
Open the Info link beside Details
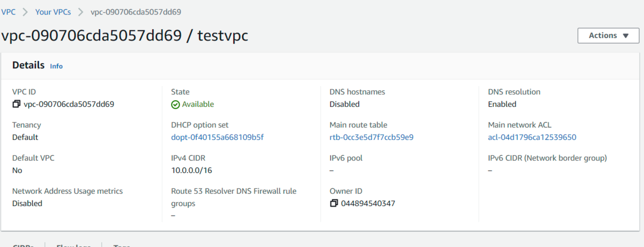coord(56,66)
